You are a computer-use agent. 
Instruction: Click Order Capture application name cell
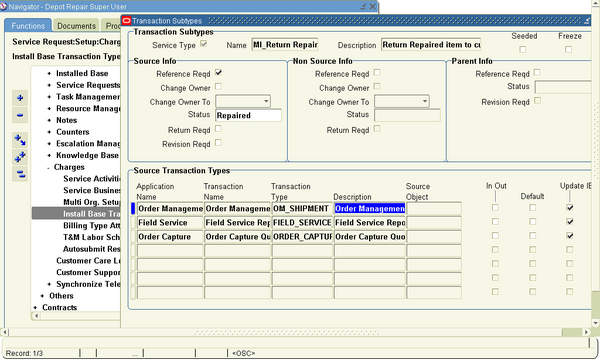[170, 237]
